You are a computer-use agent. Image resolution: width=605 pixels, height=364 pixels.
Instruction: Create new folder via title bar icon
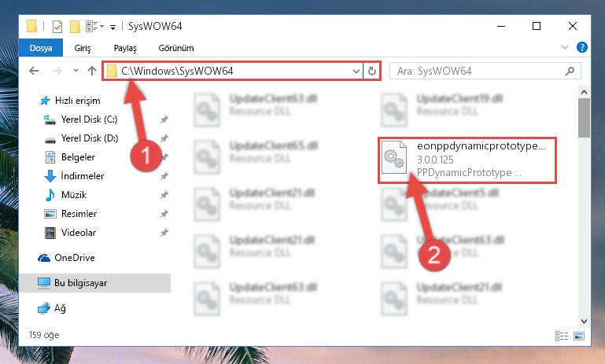75,27
